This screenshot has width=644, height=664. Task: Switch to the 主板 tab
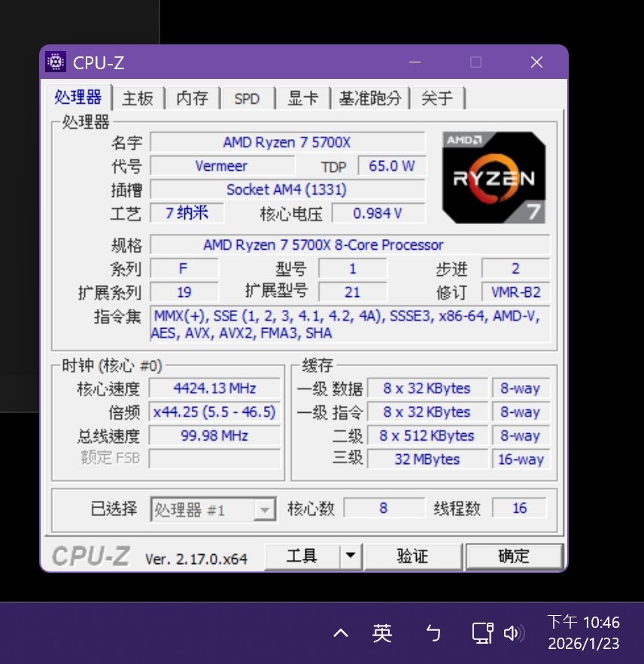coord(138,99)
